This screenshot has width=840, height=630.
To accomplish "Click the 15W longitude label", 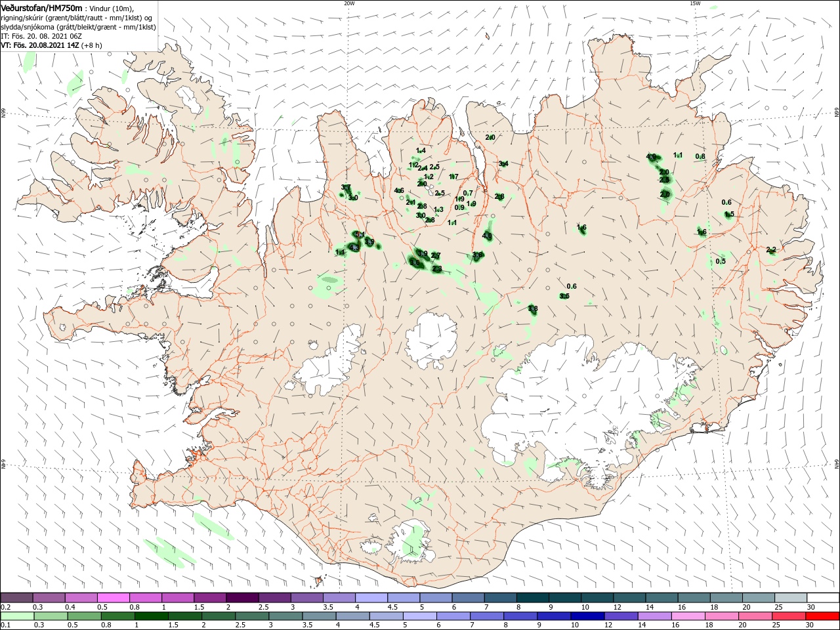I will [x=695, y=3].
